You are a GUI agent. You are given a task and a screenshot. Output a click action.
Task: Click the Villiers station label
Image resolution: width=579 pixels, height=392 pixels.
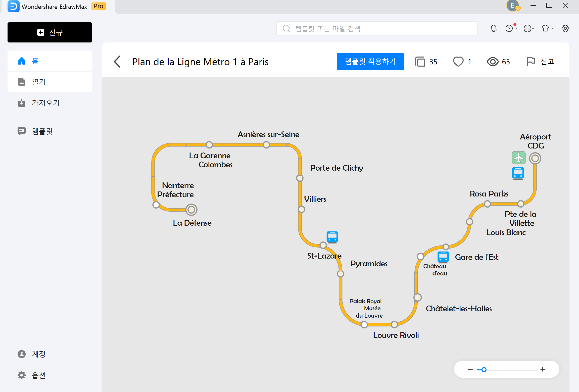315,199
